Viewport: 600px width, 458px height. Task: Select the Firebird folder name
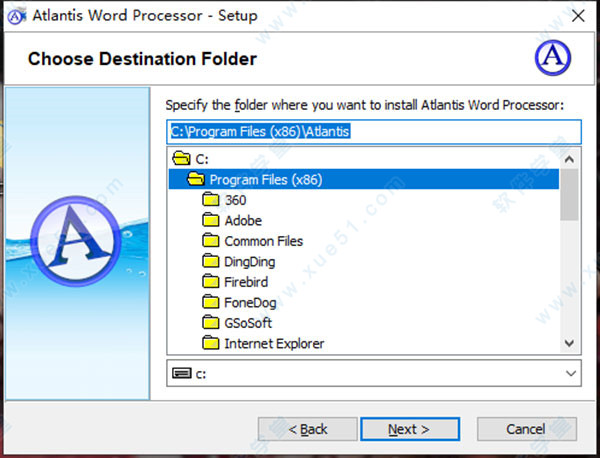pos(246,282)
